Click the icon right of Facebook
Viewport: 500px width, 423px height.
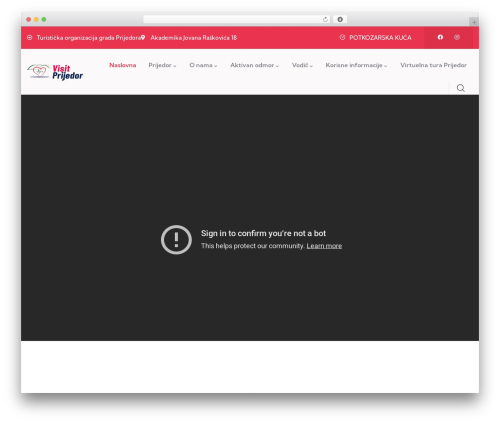tap(457, 37)
